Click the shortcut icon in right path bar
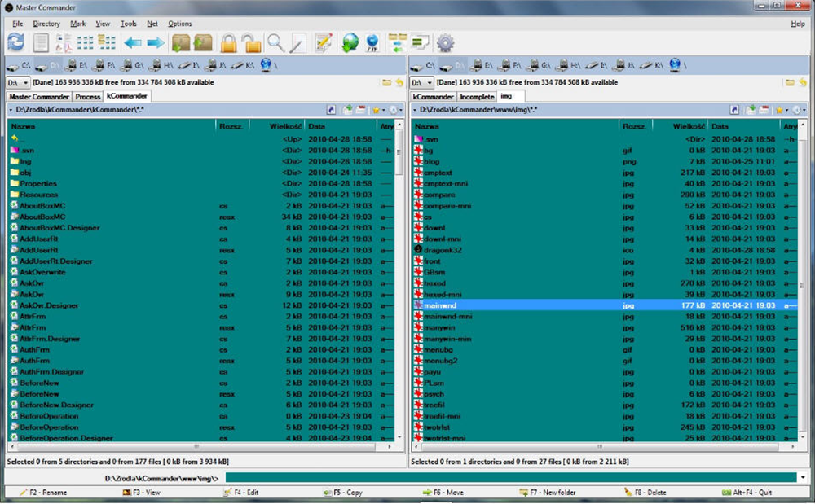 pos(734,110)
